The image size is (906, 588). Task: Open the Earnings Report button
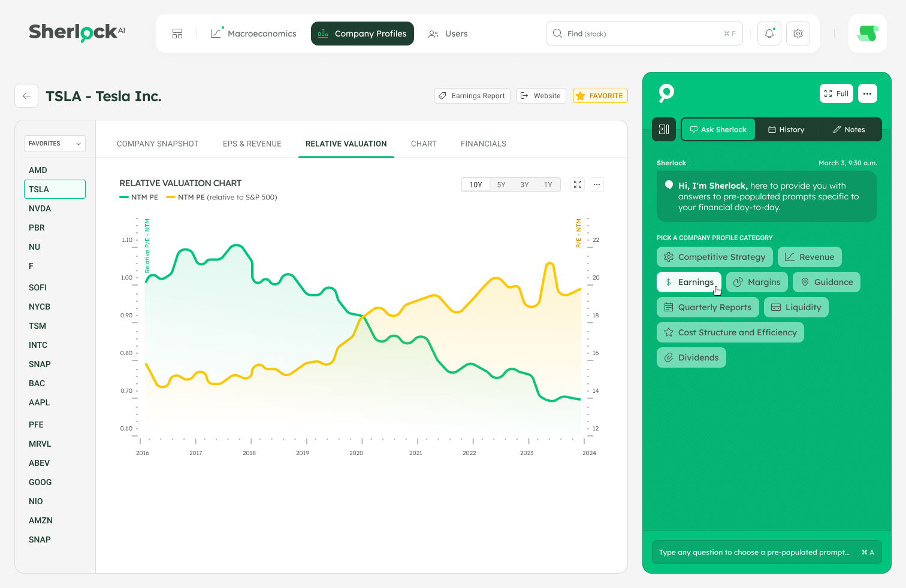point(472,96)
